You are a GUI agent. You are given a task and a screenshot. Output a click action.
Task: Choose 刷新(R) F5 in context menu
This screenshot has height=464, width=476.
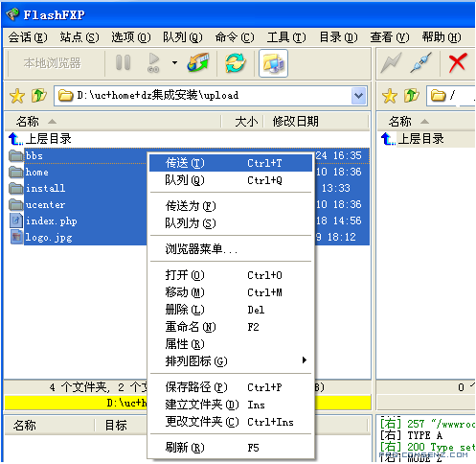click(x=231, y=448)
